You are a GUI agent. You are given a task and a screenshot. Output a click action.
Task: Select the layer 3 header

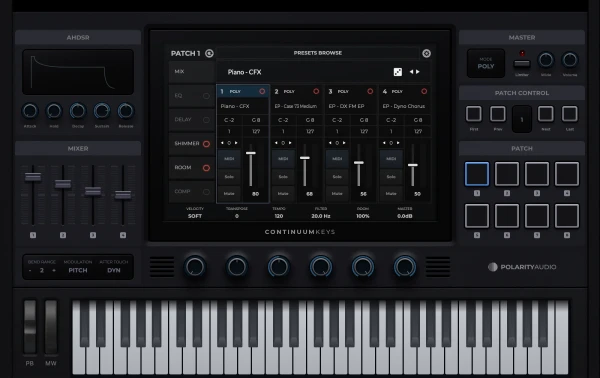(351, 91)
